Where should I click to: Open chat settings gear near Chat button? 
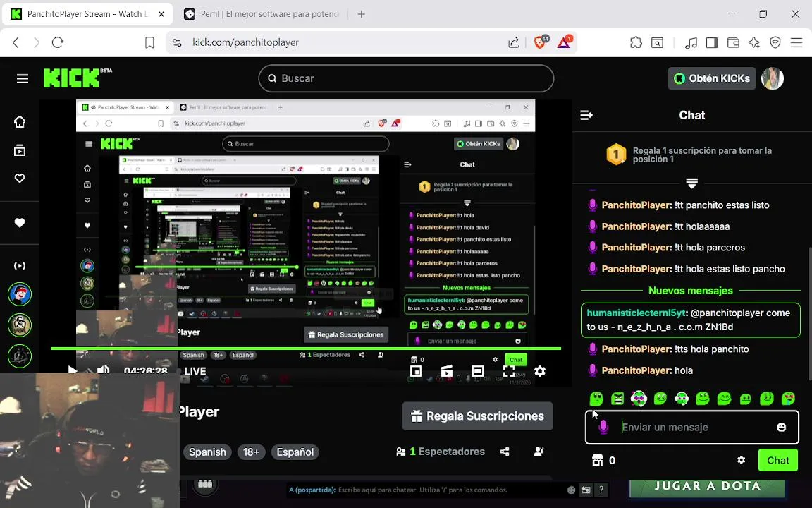(x=741, y=460)
